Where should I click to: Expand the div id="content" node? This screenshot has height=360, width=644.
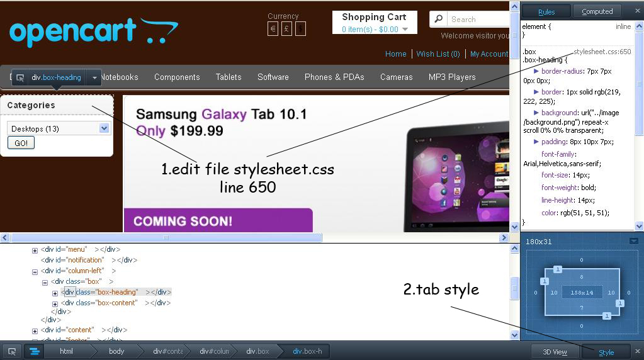(35, 331)
